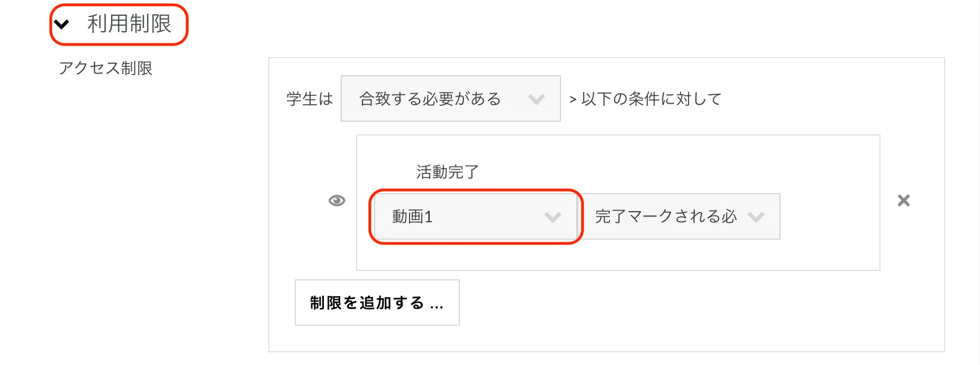Open the 完了マークされる必 condition dropdown
The height and width of the screenshot is (365, 980).
[x=680, y=216]
